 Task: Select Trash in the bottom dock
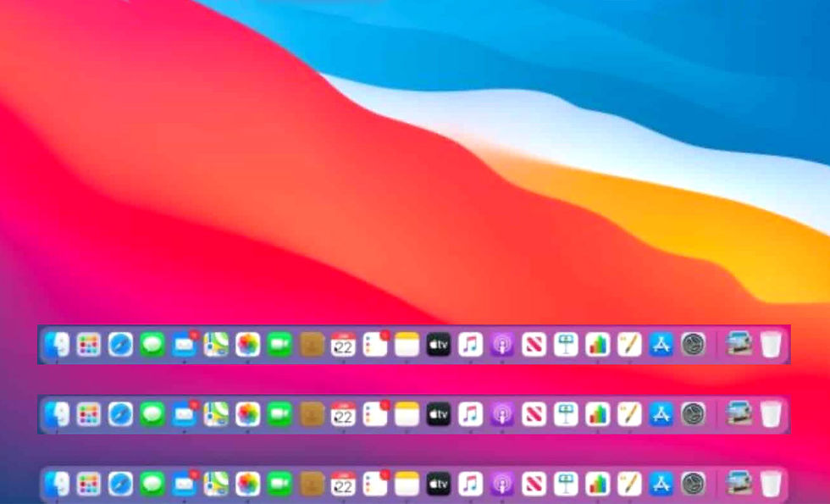coord(772,484)
